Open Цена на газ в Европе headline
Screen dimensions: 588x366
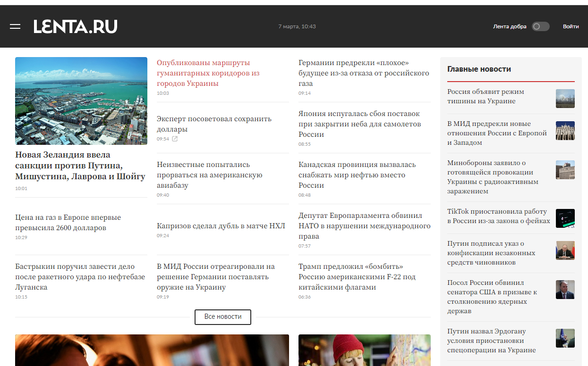(x=68, y=223)
